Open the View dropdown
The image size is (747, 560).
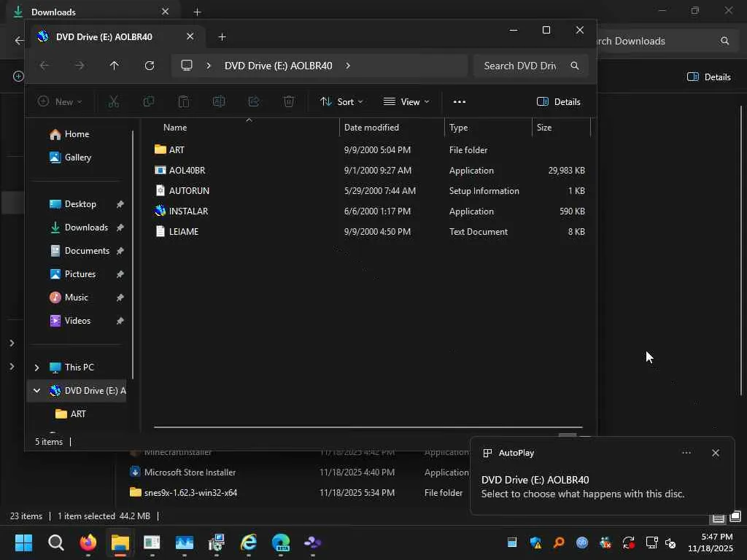406,101
